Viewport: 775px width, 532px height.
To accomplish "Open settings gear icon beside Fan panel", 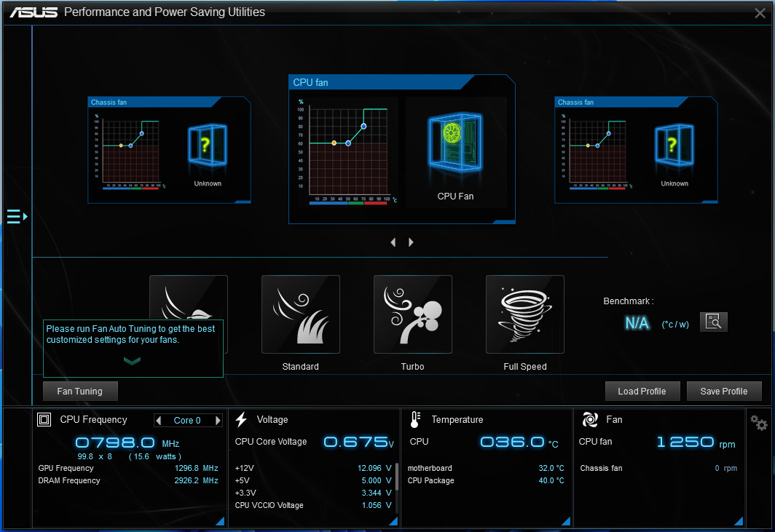I will [759, 422].
